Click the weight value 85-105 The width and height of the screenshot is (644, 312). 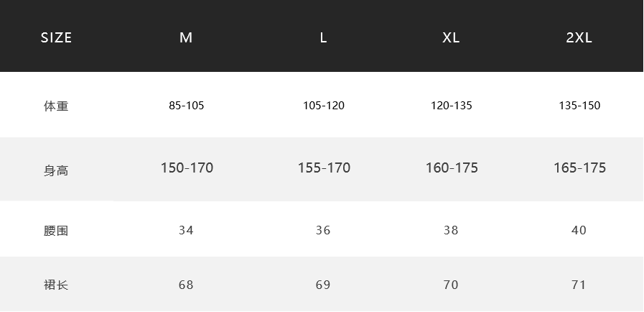pos(187,106)
